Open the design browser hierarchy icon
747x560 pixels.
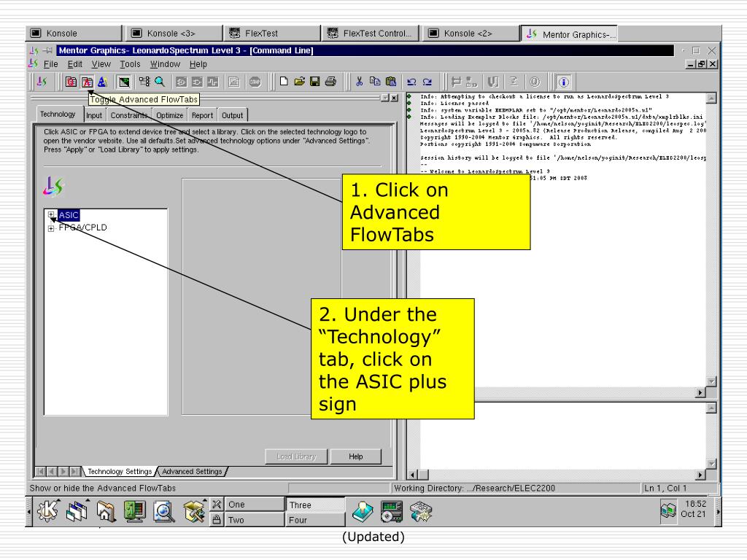coord(144,82)
